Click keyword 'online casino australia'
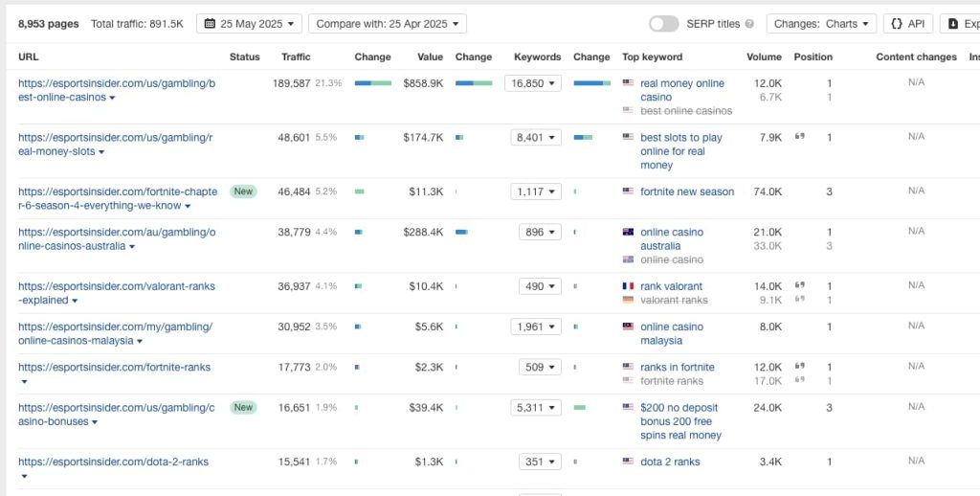The height and width of the screenshot is (496, 980). [x=671, y=239]
